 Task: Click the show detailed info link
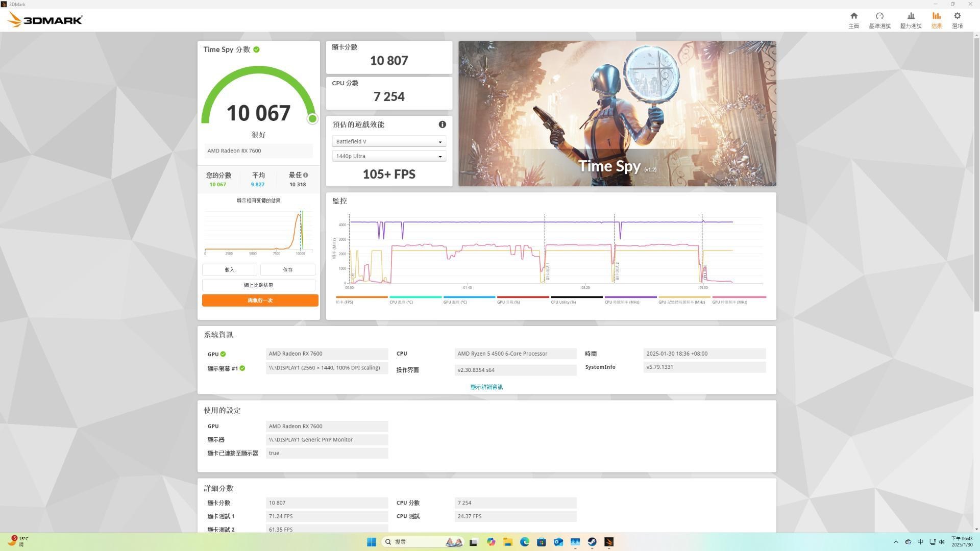pos(486,387)
